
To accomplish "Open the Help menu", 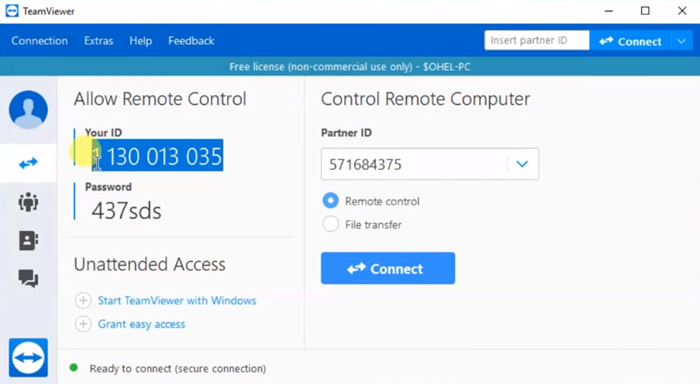I will click(141, 41).
